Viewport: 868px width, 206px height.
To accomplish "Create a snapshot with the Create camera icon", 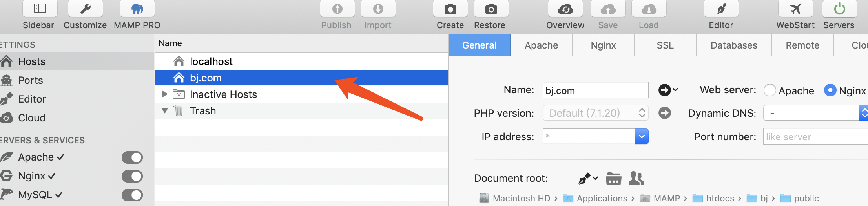I will pos(450,8).
